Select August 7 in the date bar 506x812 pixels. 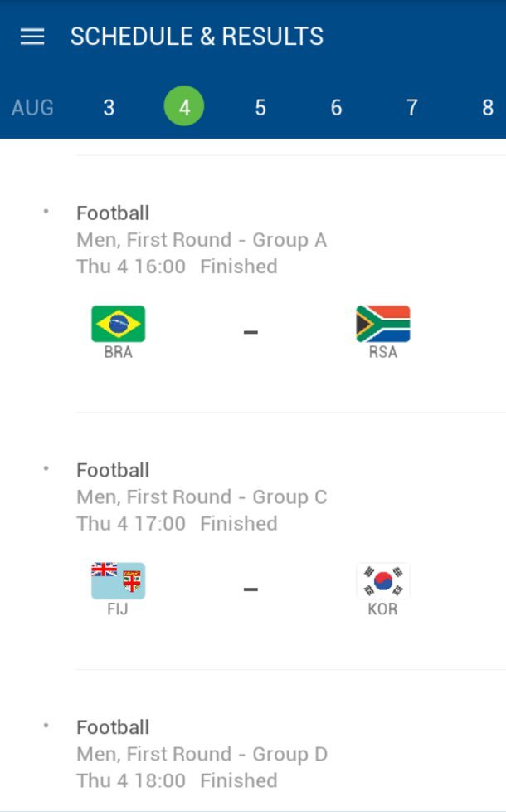(x=411, y=107)
